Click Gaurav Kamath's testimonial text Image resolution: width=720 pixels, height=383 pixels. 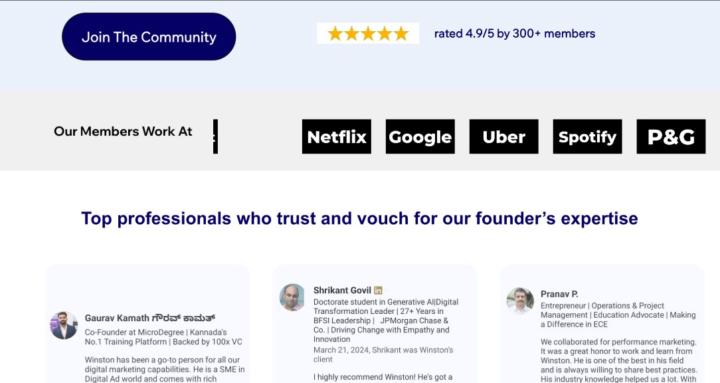point(164,369)
